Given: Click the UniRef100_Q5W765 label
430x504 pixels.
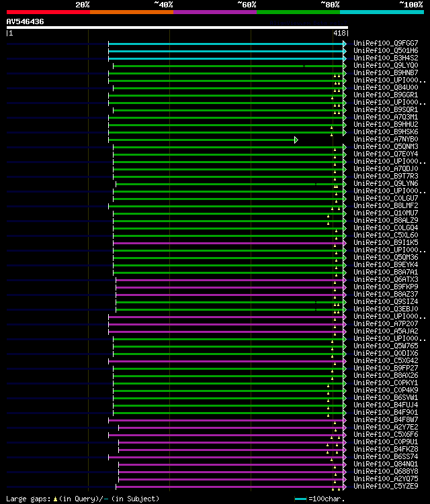Looking at the screenshot, I should point(386,346).
